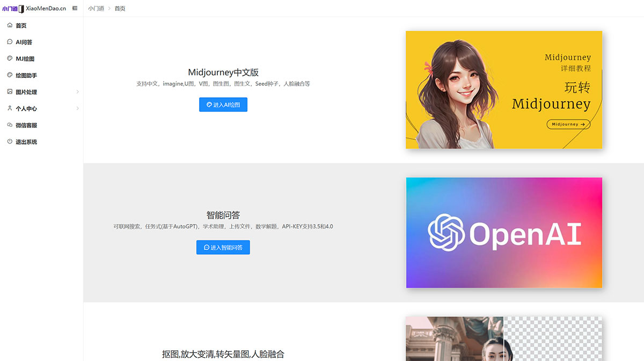This screenshot has height=361, width=644.
Task: Select the chat bubble icon for AI问答
Action: [x=10, y=42]
